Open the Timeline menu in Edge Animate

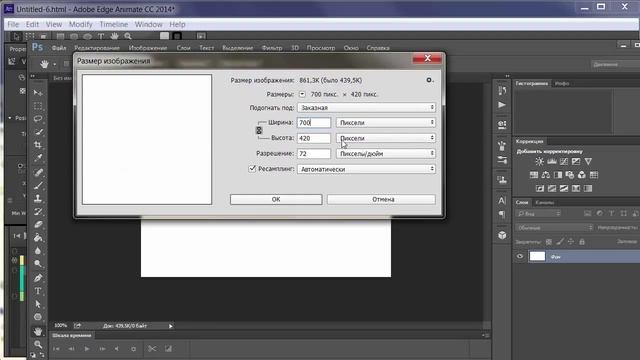[114, 24]
